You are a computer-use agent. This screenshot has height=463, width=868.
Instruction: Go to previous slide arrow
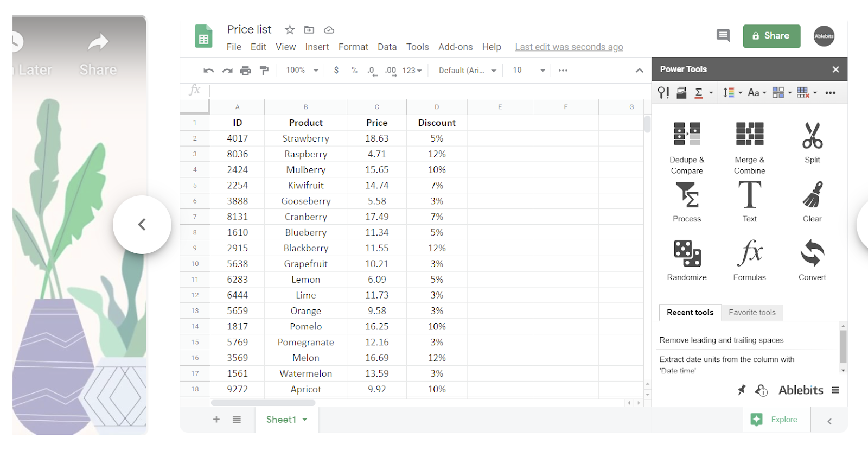click(142, 225)
